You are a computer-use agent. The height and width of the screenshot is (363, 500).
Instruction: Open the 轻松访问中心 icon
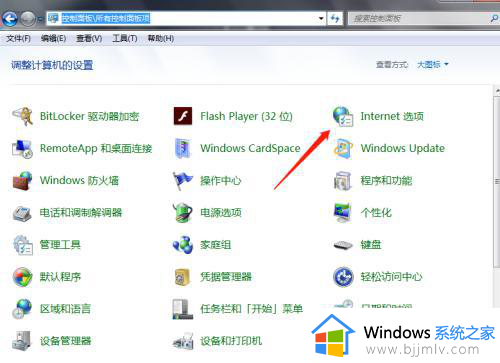coord(343,277)
